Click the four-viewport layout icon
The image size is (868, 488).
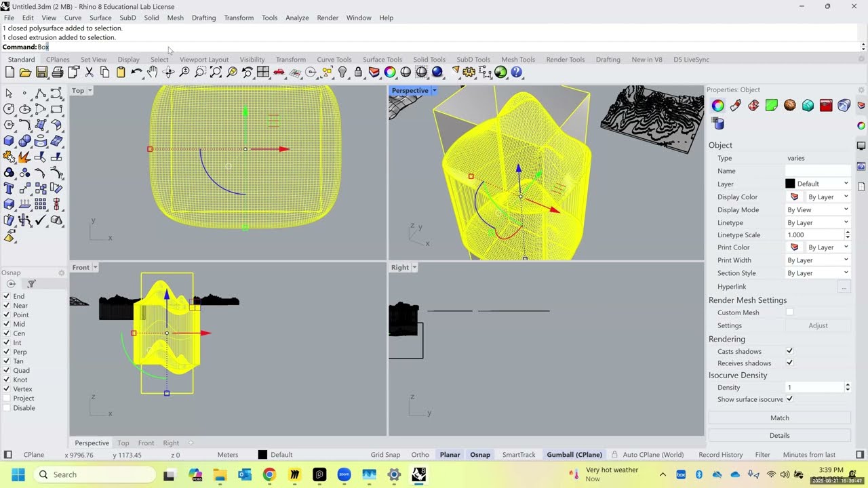click(263, 72)
